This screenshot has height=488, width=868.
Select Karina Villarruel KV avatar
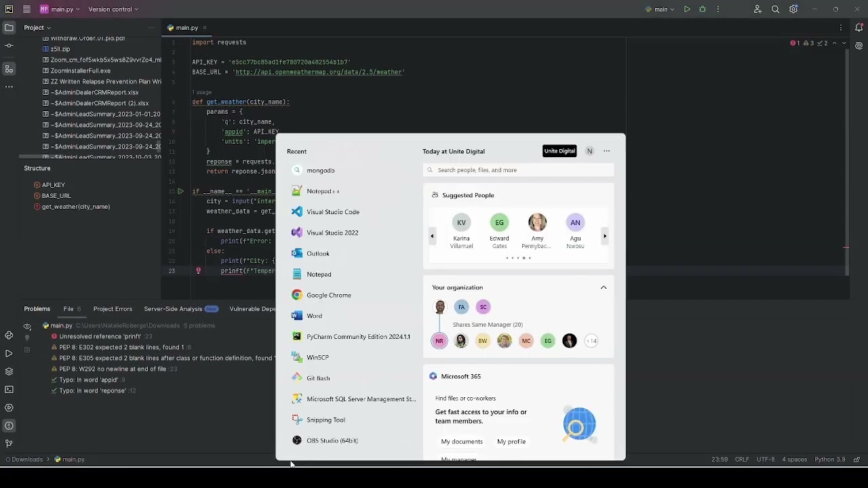coord(461,222)
